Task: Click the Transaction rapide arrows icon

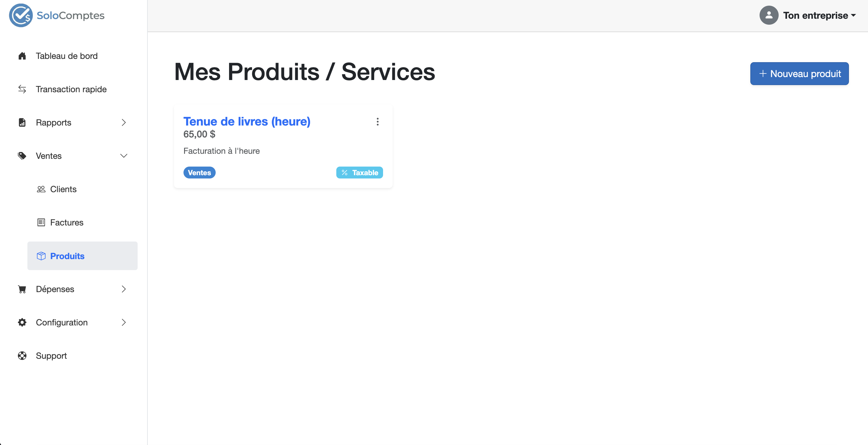Action: (x=22, y=89)
